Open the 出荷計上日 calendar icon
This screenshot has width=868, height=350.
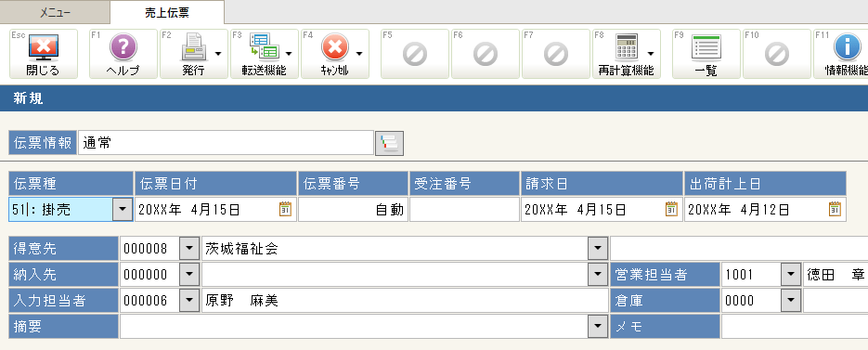pos(835,209)
